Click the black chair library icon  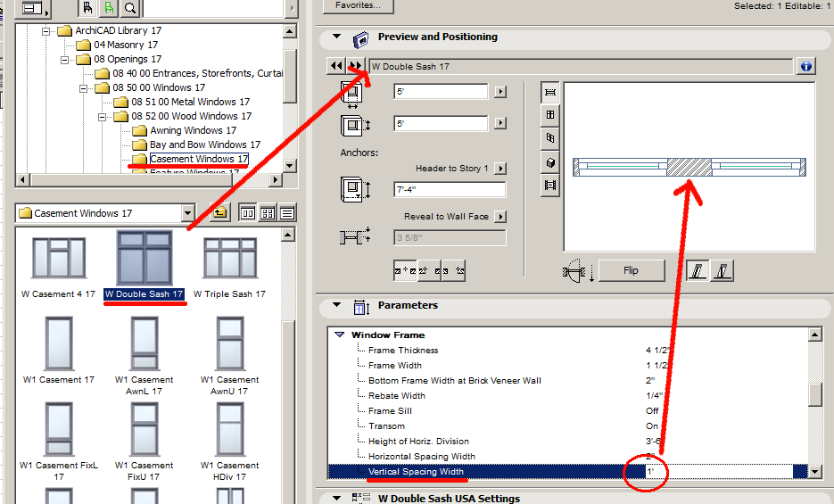88,8
